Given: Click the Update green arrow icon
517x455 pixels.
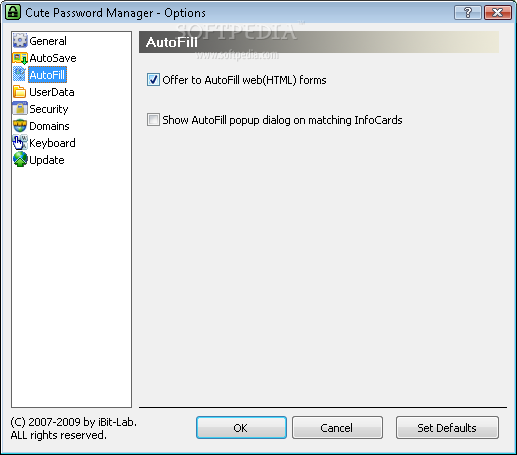Looking at the screenshot, I should coord(20,160).
